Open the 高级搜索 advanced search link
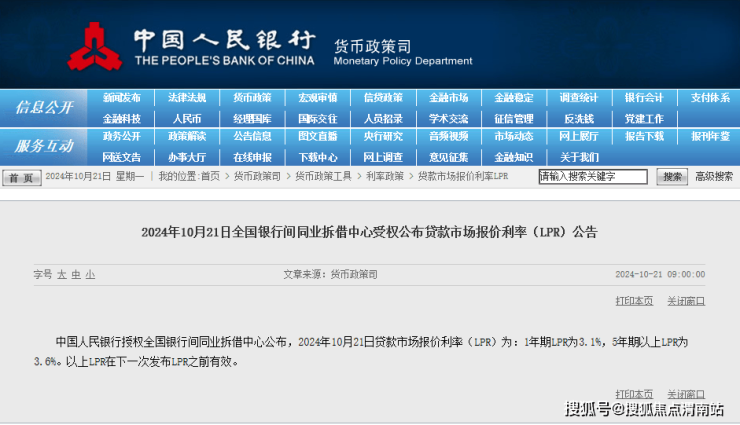 pos(714,176)
